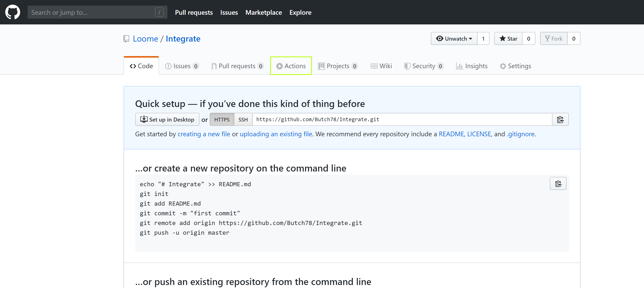Click the 'git push -u origin master' line
The image size is (644, 288).
point(185,233)
